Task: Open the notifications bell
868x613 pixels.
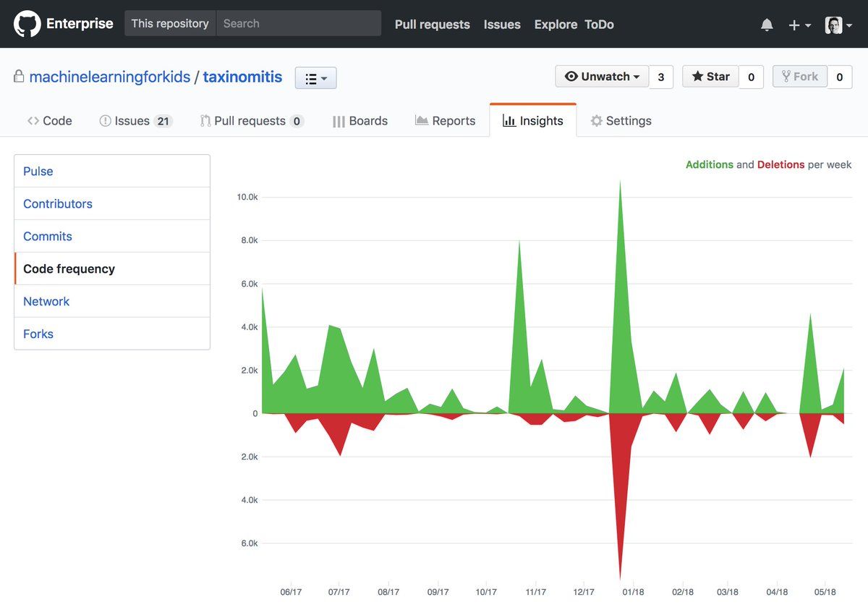Action: pyautogui.click(x=767, y=25)
